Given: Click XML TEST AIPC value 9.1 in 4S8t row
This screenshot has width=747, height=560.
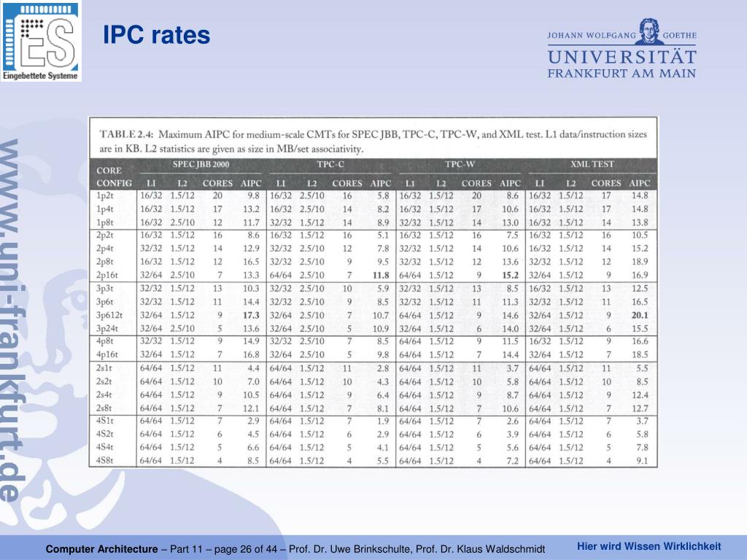Looking at the screenshot, I should coord(642,461).
